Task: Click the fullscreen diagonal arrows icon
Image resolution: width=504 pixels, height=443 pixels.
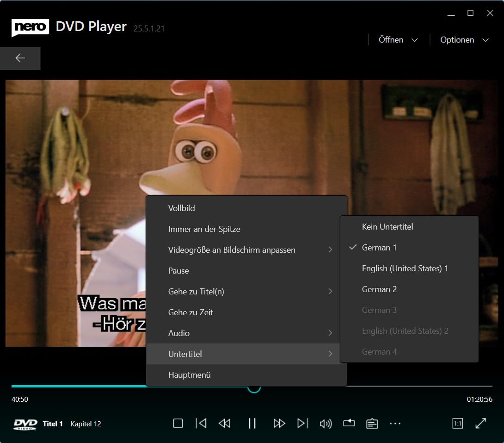Action: (480, 424)
